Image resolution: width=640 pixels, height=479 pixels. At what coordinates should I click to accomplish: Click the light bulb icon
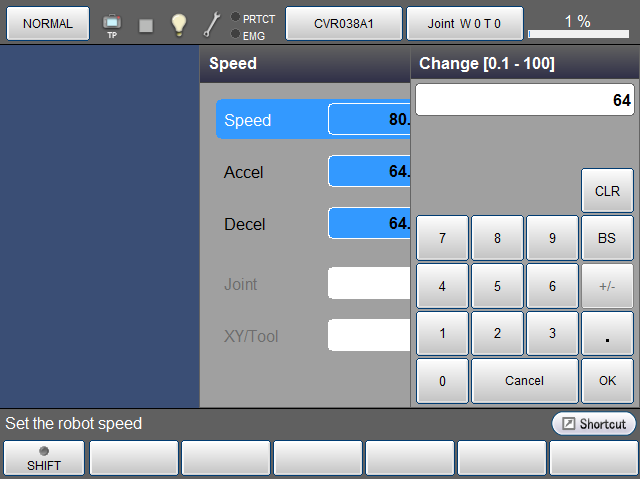click(x=179, y=24)
